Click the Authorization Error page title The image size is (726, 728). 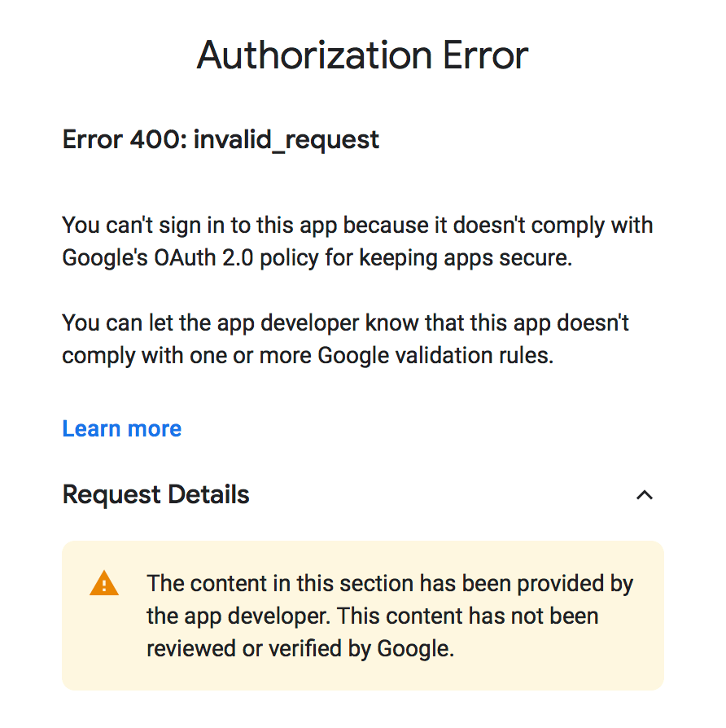click(363, 55)
